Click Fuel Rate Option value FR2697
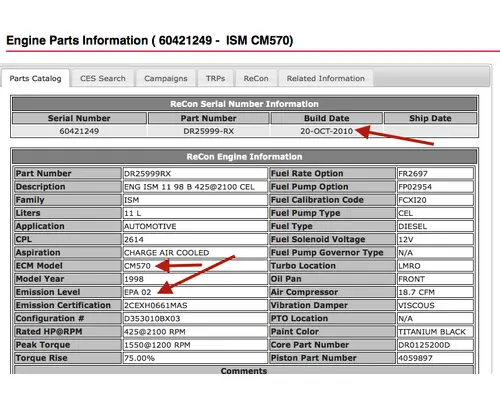 [x=435, y=173]
